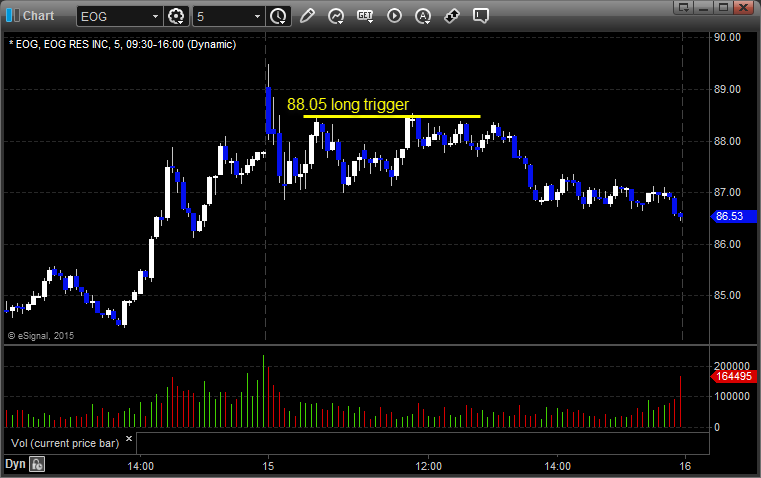Viewport: 761px width, 478px height.
Task: Click the first 14:00 time axis label
Action: (140, 466)
